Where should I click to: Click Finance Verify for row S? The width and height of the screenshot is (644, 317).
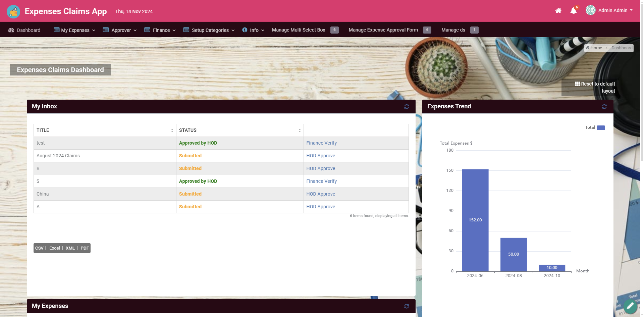pos(321,181)
